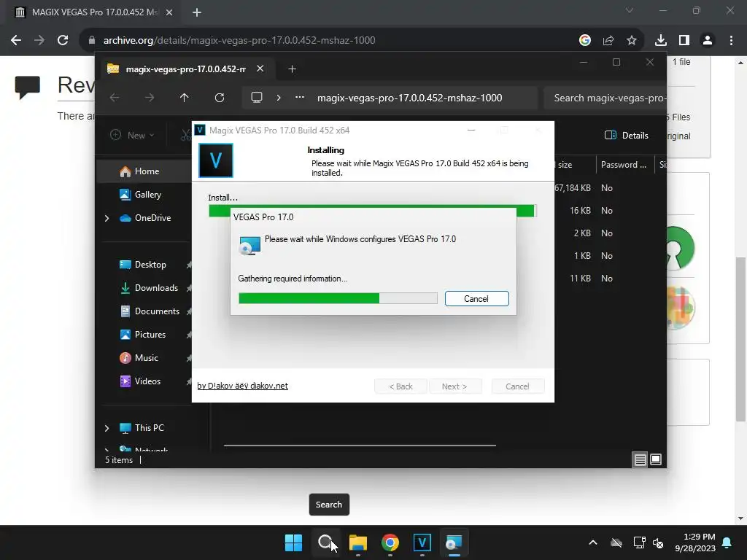Switch to VEGAS installer taskbar icon

point(422,542)
